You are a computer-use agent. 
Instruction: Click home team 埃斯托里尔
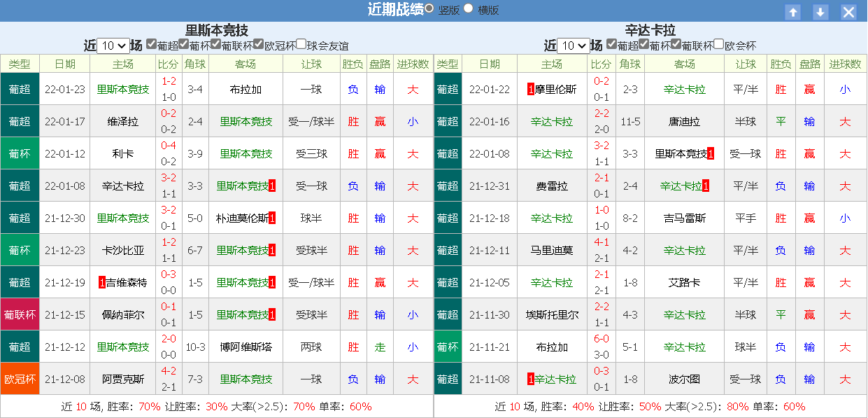(x=551, y=315)
